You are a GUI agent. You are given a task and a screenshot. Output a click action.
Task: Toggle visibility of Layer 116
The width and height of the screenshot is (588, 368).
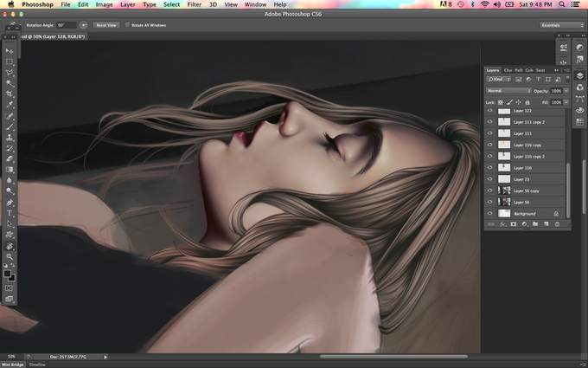(x=489, y=167)
